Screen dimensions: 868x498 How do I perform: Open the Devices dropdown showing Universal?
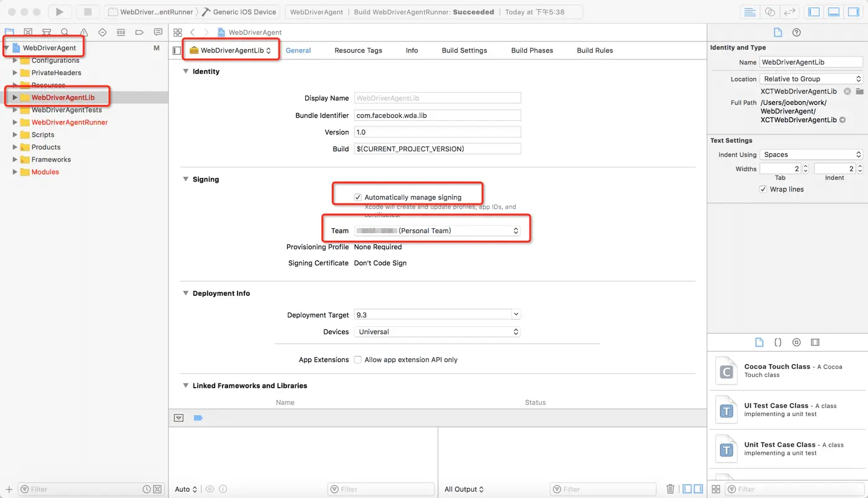coord(437,332)
